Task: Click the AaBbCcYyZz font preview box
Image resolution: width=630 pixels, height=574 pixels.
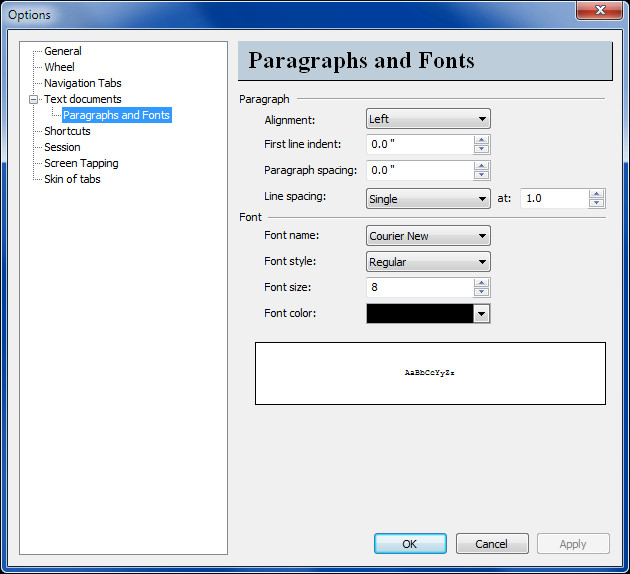Action: coord(430,374)
